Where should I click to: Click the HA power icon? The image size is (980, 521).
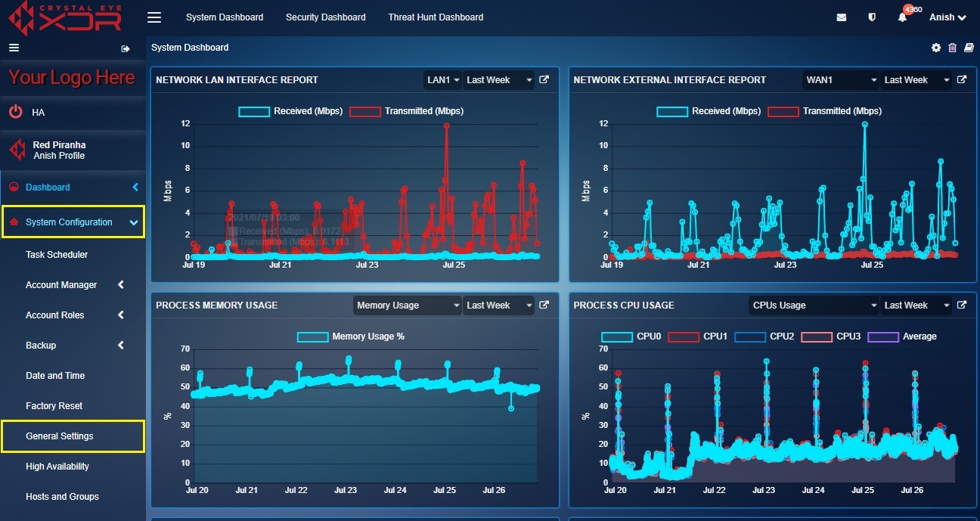15,112
